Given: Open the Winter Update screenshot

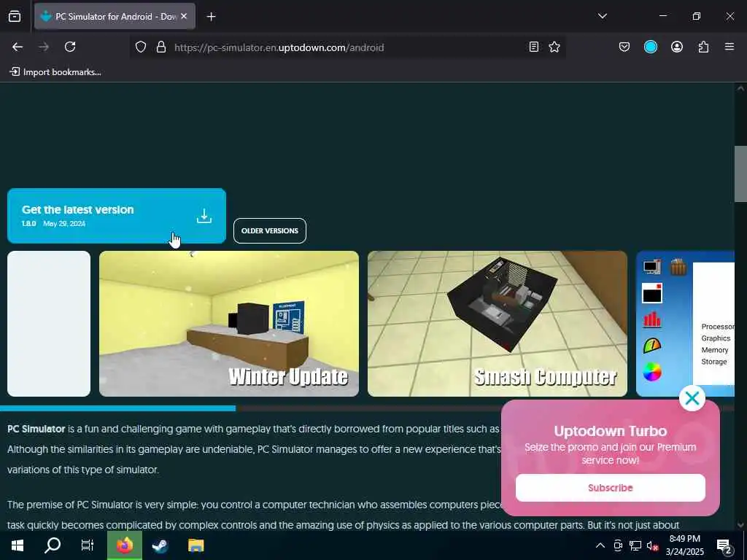Looking at the screenshot, I should (x=228, y=324).
